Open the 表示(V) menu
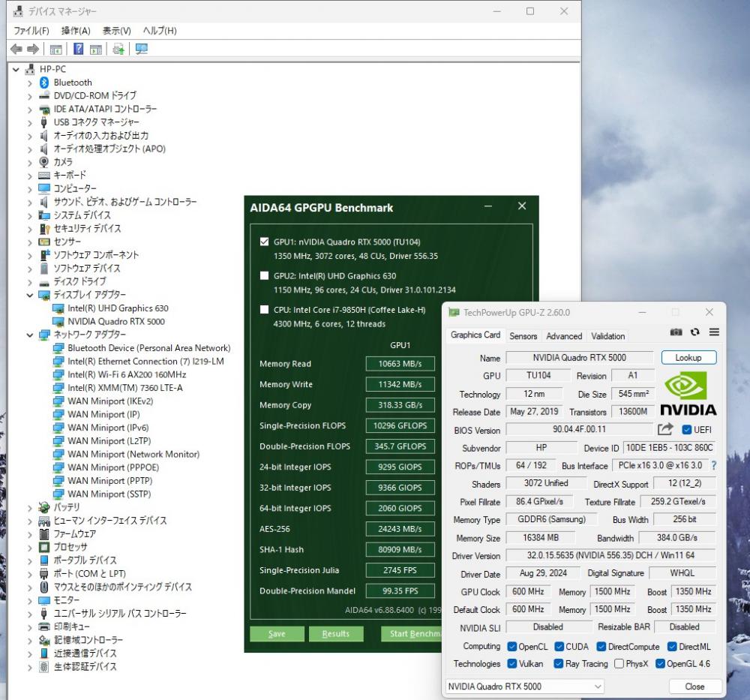The width and height of the screenshot is (750, 700). [117, 31]
